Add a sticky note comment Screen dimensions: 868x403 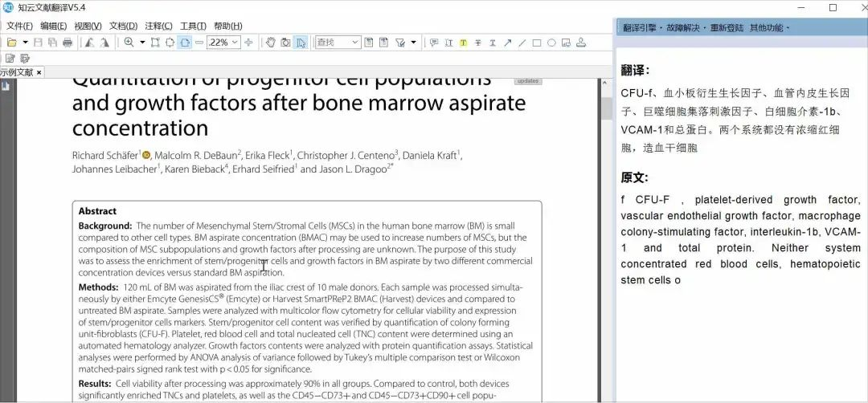coord(435,43)
